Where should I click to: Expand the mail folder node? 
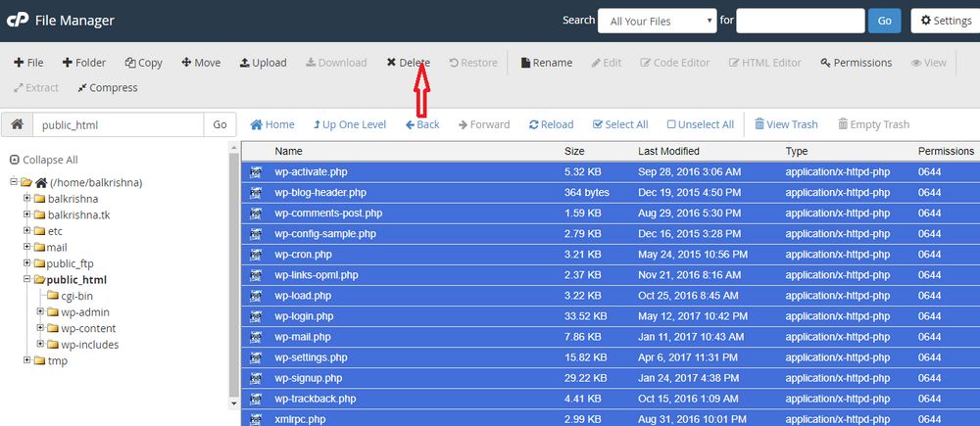(26, 248)
